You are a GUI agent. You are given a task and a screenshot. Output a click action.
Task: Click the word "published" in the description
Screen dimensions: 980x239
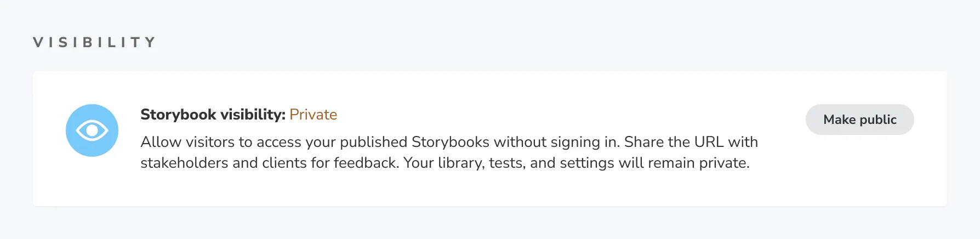[374, 142]
